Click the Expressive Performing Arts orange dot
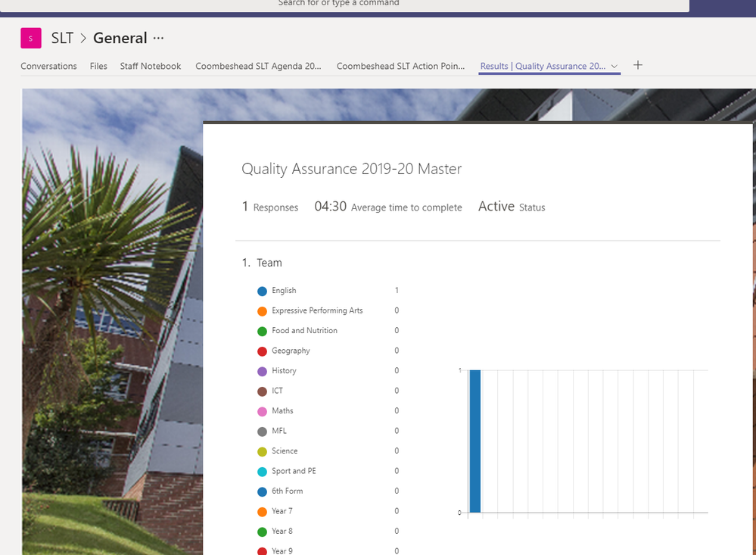The image size is (756, 555). [263, 311]
